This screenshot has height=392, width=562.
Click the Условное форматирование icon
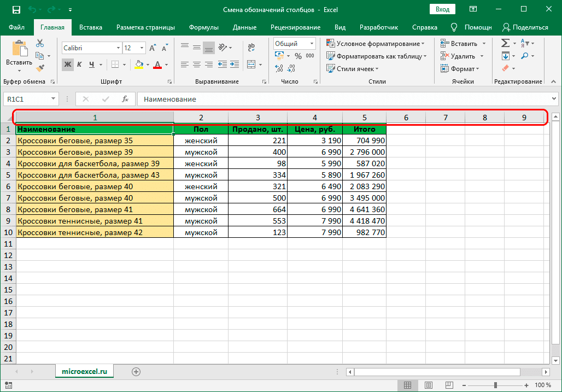click(330, 42)
